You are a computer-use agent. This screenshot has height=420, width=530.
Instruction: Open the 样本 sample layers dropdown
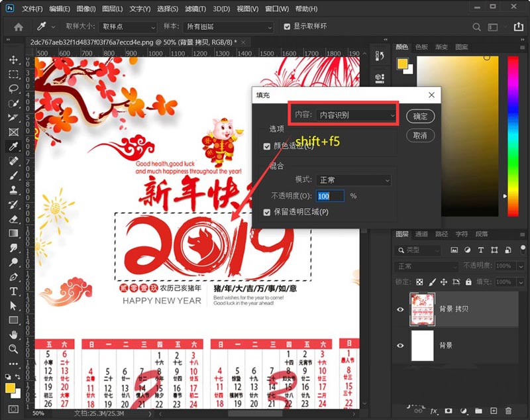click(228, 26)
